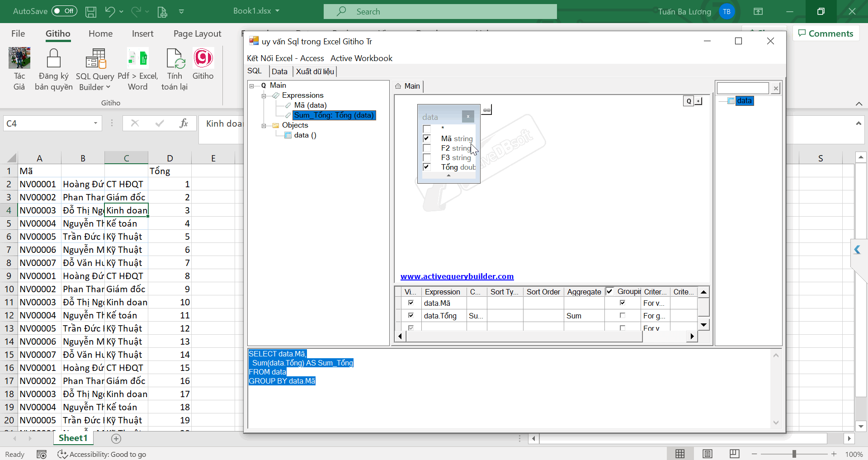The image size is (868, 460).
Task: Clear the object search box with the X
Action: [776, 88]
